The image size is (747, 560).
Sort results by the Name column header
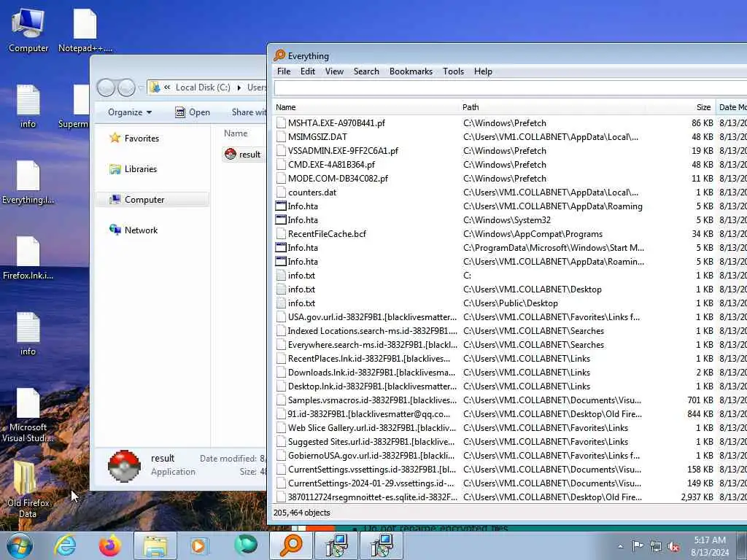coord(366,107)
